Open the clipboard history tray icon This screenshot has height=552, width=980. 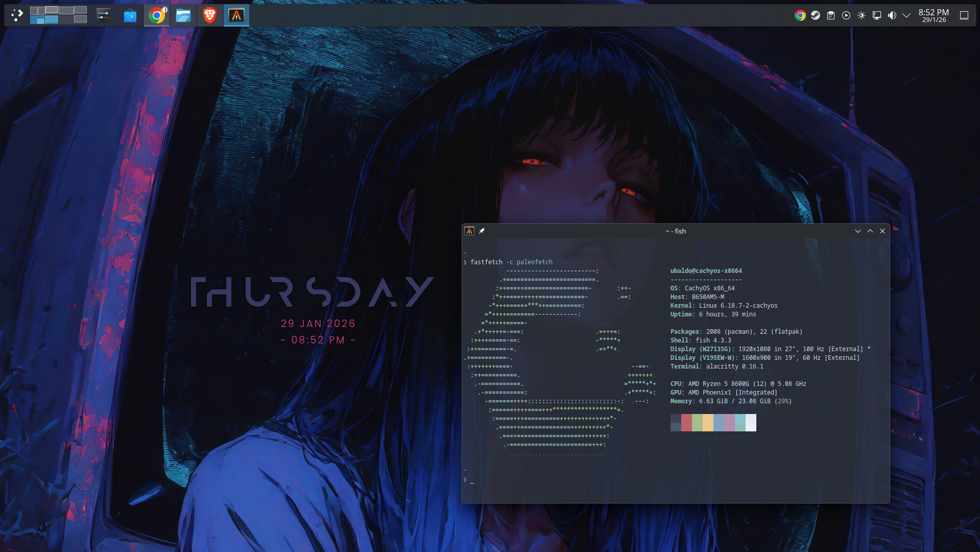831,15
